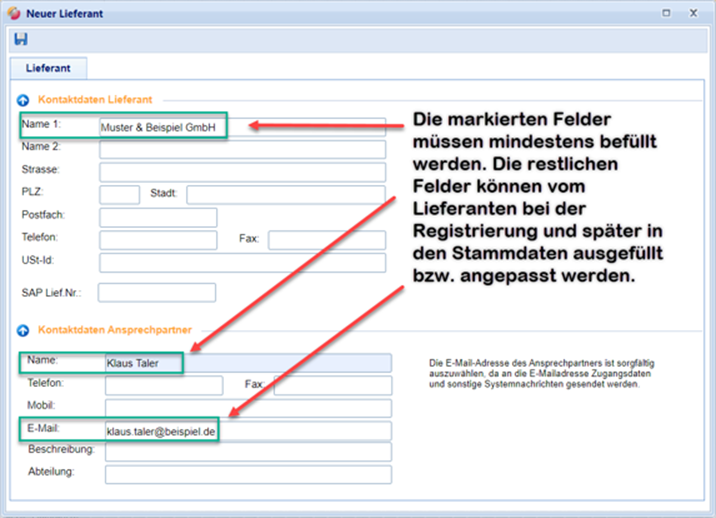716x518 pixels.
Task: Click the supplier Telefon field
Action: tap(158, 239)
